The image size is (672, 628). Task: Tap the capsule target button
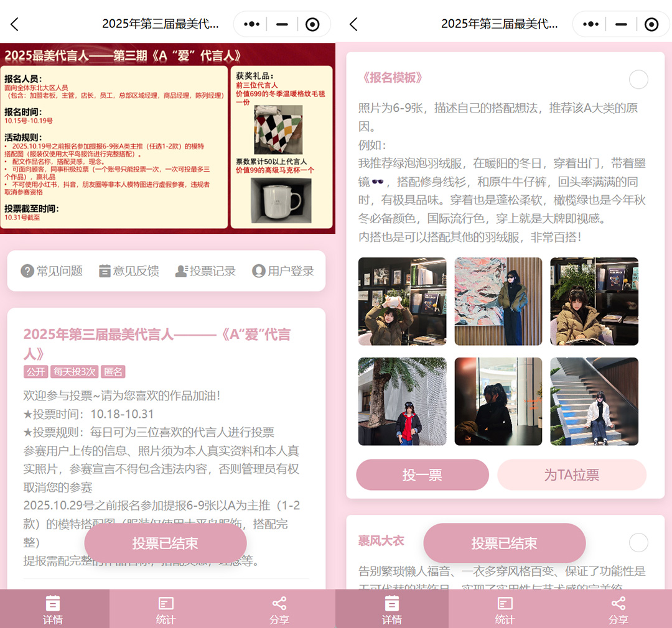[312, 24]
